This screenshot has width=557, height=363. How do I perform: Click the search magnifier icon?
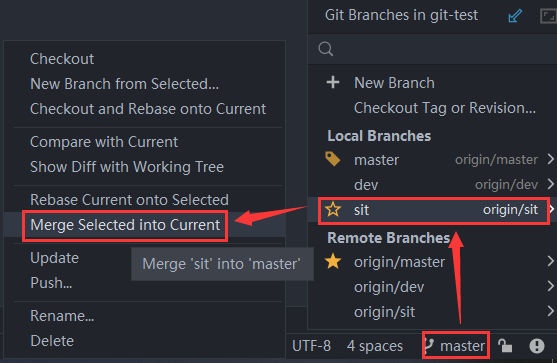pyautogui.click(x=326, y=49)
